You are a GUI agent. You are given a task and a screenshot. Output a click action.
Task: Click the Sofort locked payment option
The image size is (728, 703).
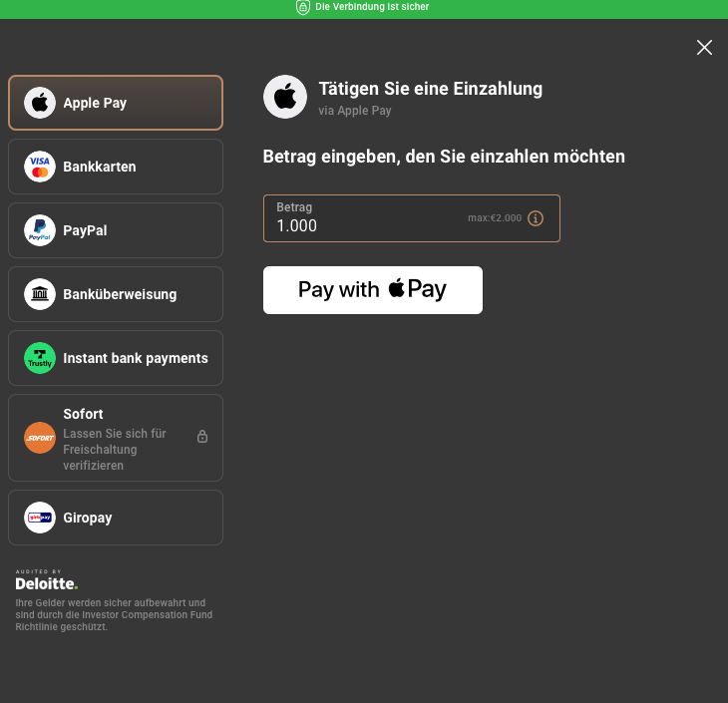(x=116, y=438)
